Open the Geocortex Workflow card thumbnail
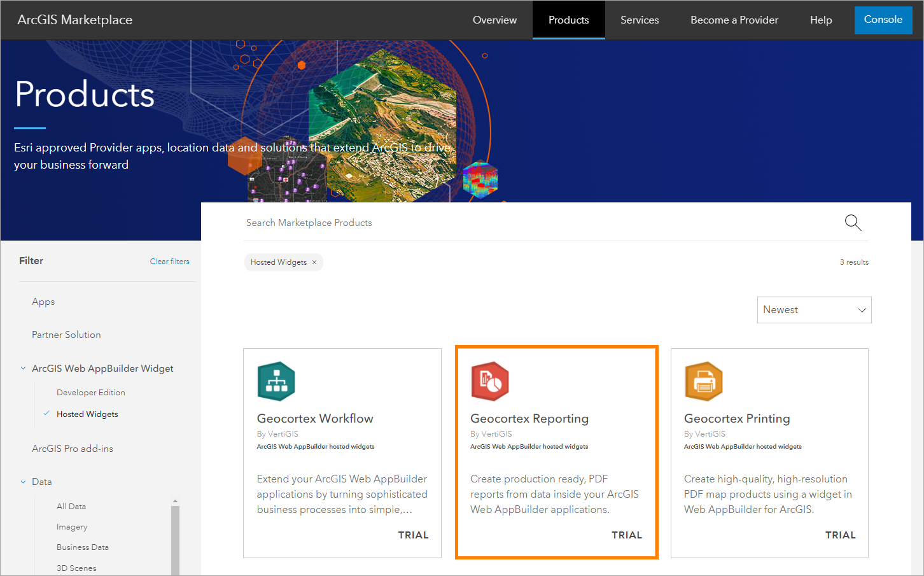 [276, 381]
